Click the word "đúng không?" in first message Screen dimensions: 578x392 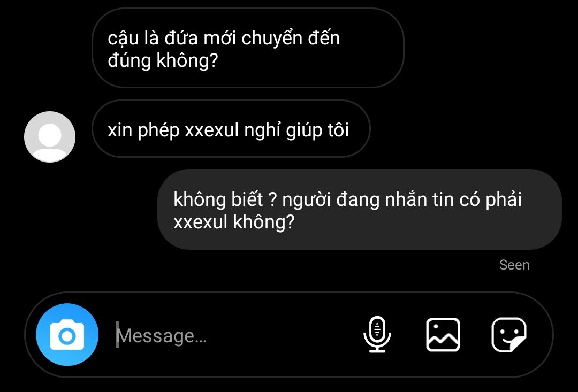163,60
